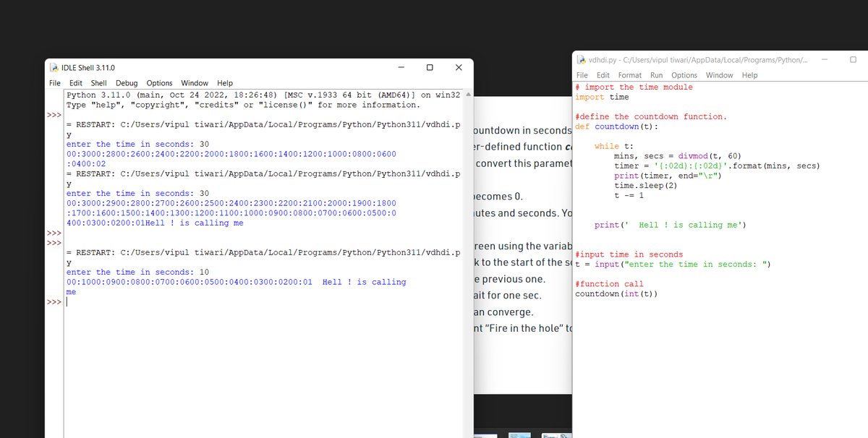The width and height of the screenshot is (868, 438).
Task: Open the Options menu in IDLE Shell
Action: click(159, 83)
